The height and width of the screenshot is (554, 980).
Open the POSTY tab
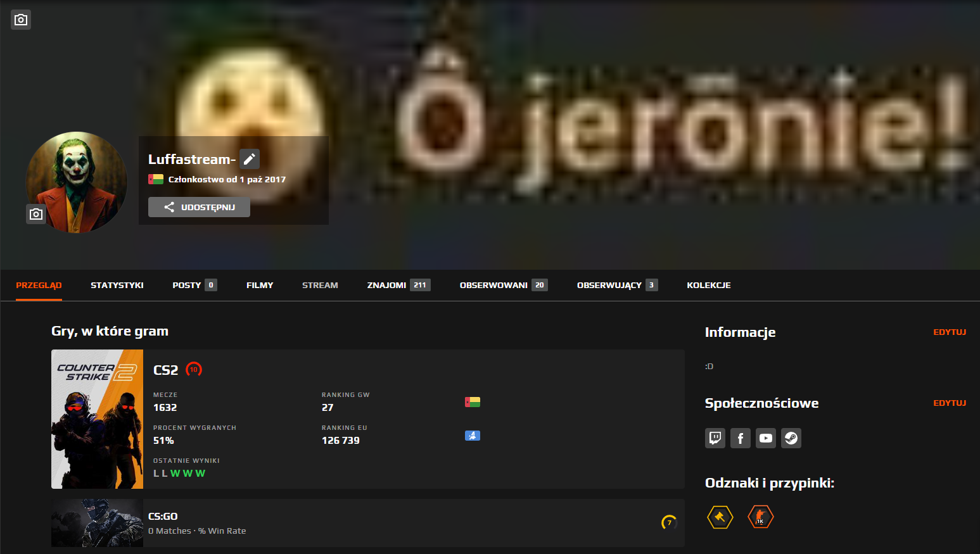(194, 285)
